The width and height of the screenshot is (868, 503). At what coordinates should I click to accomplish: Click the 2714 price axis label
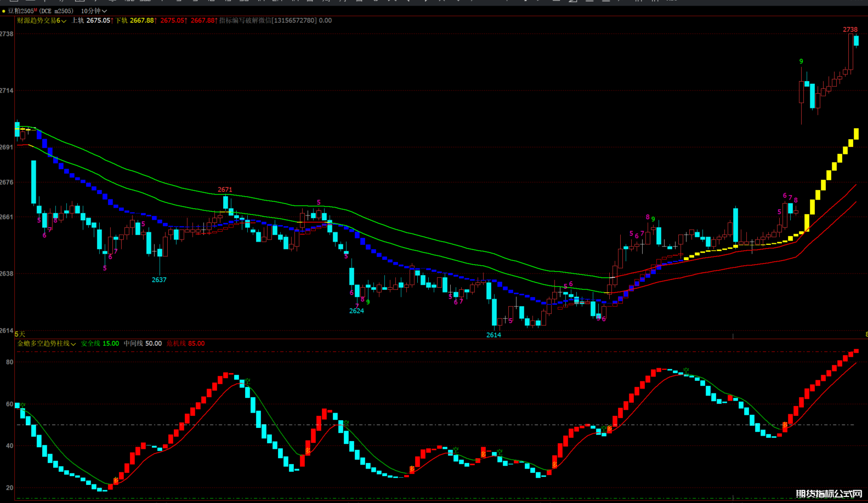7,90
